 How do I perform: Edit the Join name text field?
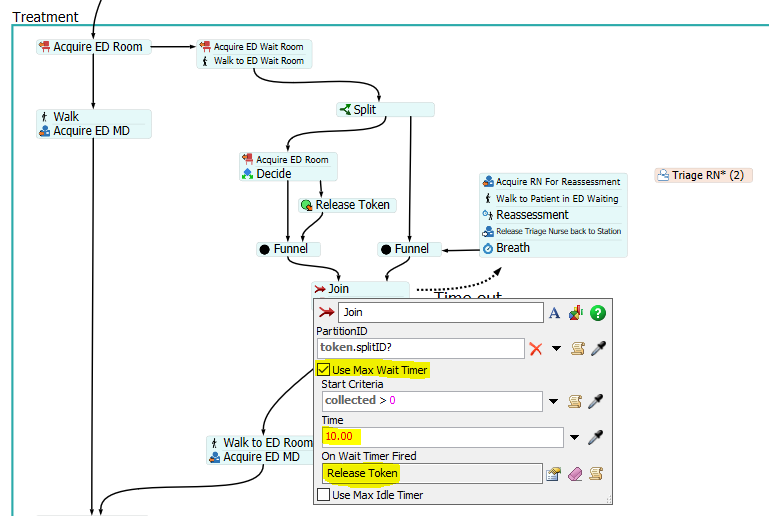[440, 312]
